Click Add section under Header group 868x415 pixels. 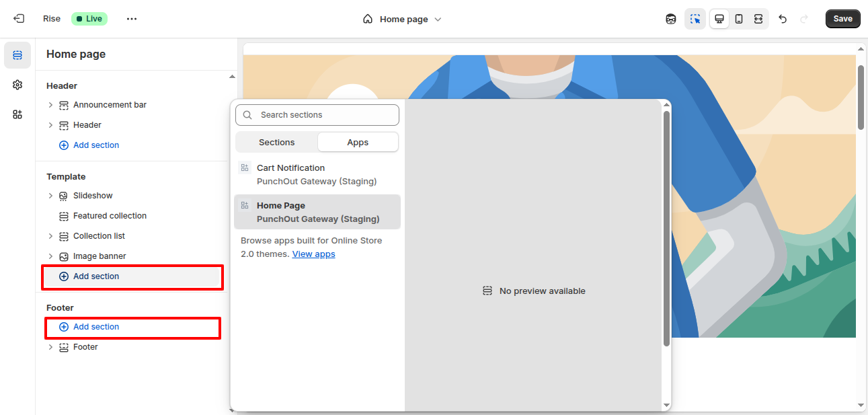89,145
